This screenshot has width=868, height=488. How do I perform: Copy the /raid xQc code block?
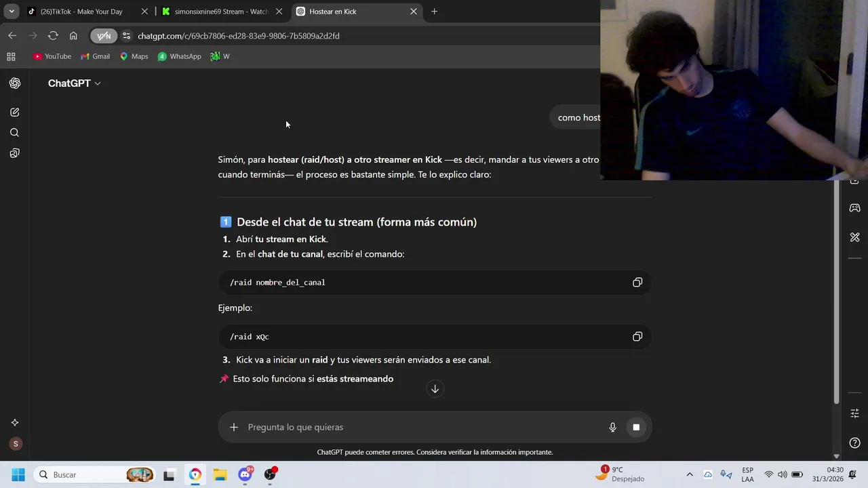click(637, 337)
